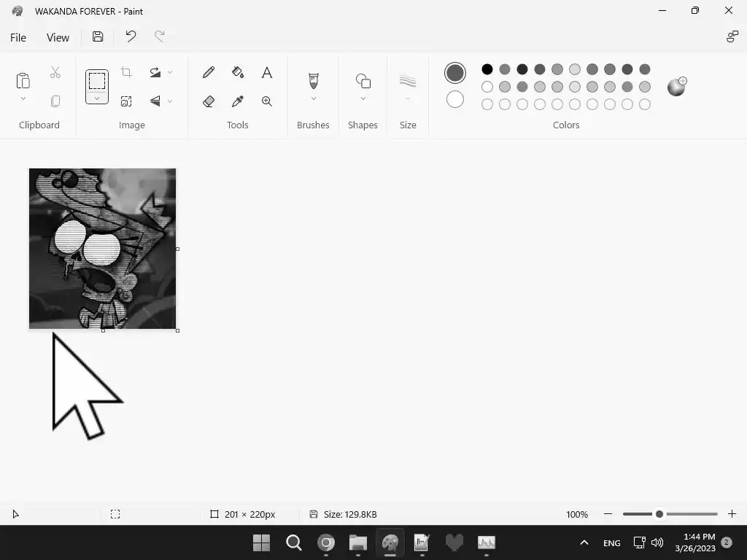
Task: Click the Paste clipboard icon
Action: tap(23, 80)
